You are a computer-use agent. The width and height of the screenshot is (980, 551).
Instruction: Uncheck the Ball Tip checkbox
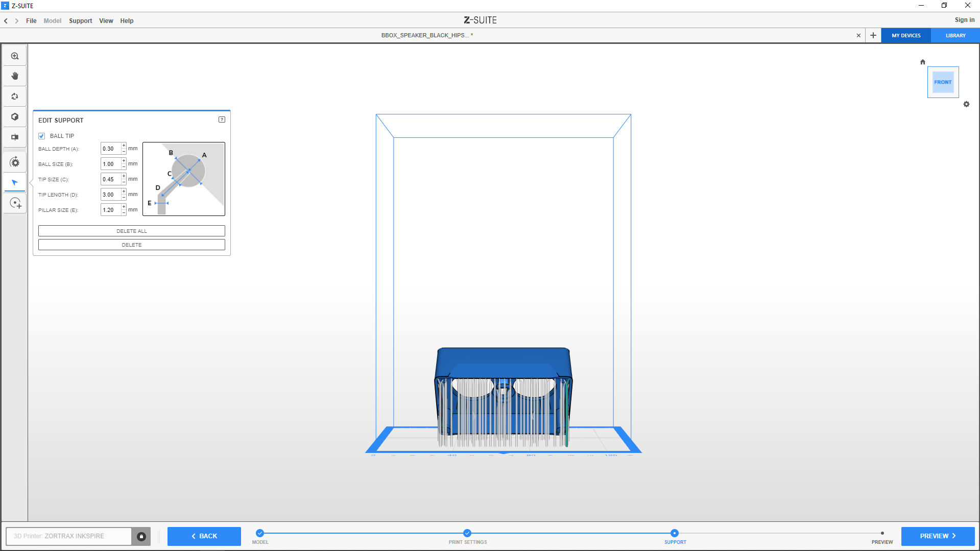[42, 136]
